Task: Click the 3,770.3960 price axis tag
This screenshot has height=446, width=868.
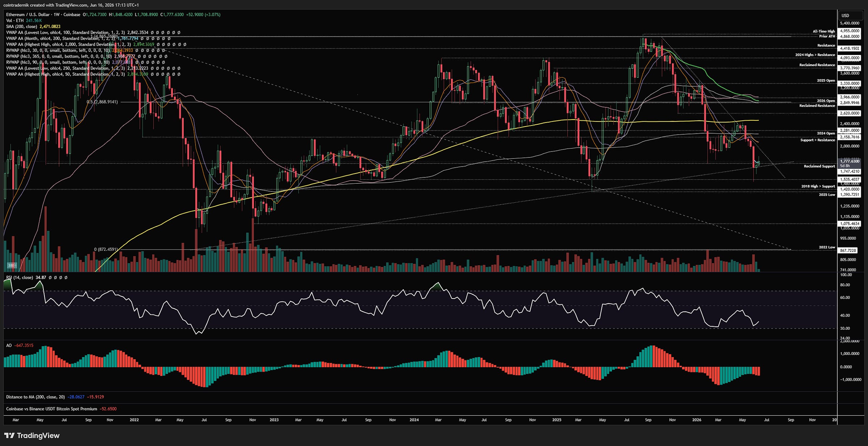Action: 850,68
